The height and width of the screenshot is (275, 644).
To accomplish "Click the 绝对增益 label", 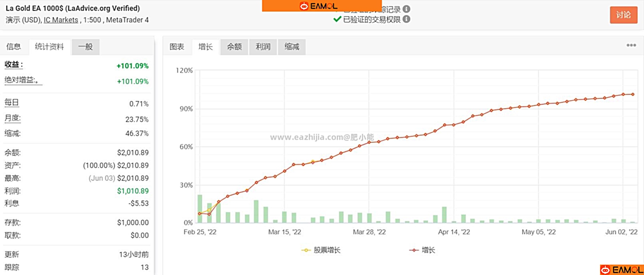I will (23, 80).
